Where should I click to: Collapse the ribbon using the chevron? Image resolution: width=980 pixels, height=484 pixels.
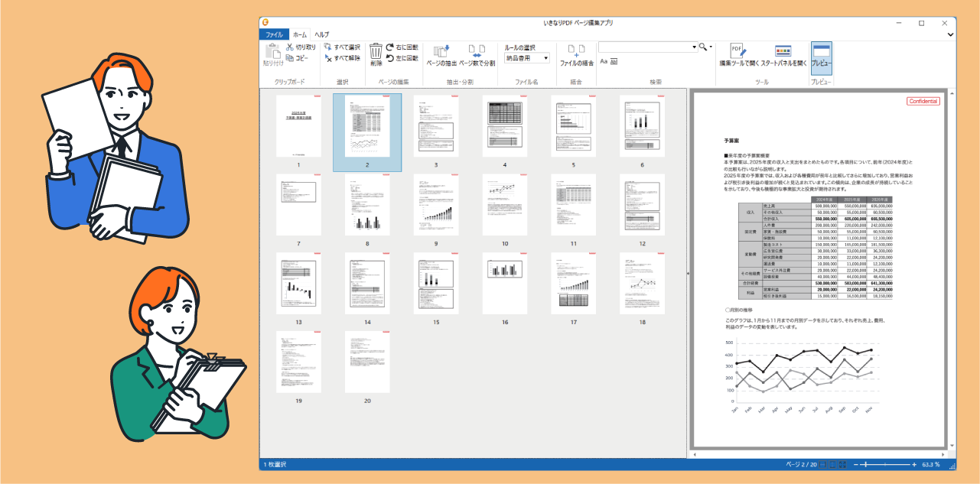pyautogui.click(x=950, y=34)
